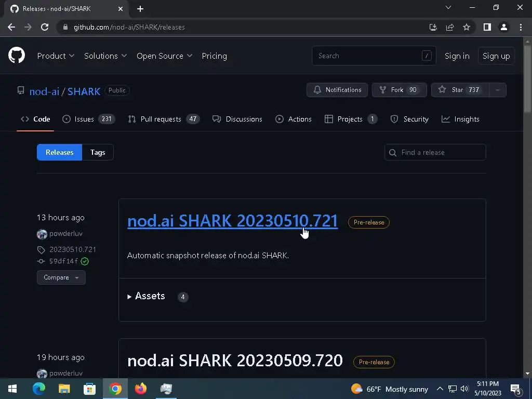The width and height of the screenshot is (532, 399).
Task: Click the Find a release field
Action: pyautogui.click(x=435, y=152)
